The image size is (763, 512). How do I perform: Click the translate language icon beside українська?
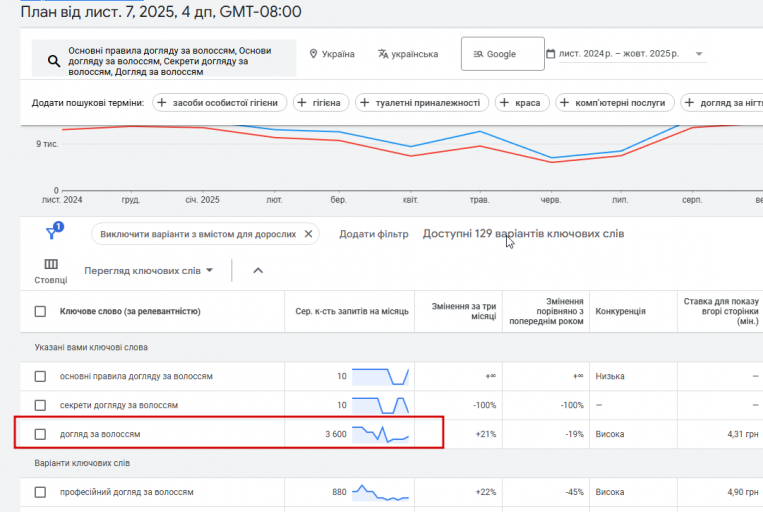[x=383, y=54]
